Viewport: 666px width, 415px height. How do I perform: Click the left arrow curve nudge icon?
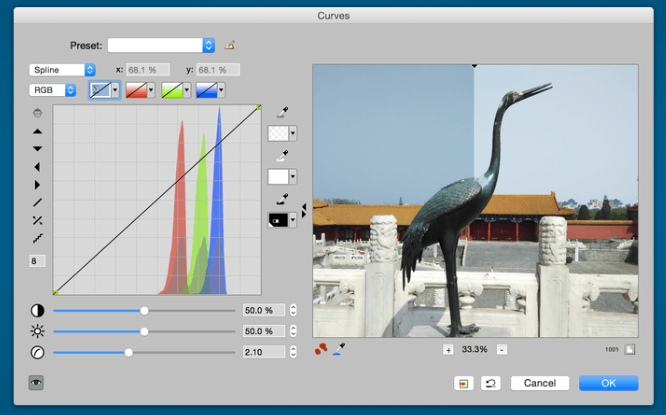[38, 167]
